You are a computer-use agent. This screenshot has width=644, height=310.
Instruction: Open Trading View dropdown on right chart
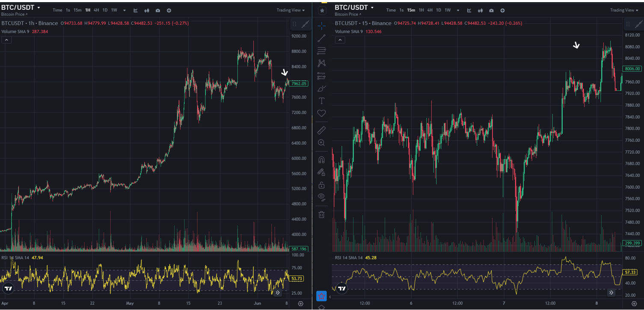point(624,10)
